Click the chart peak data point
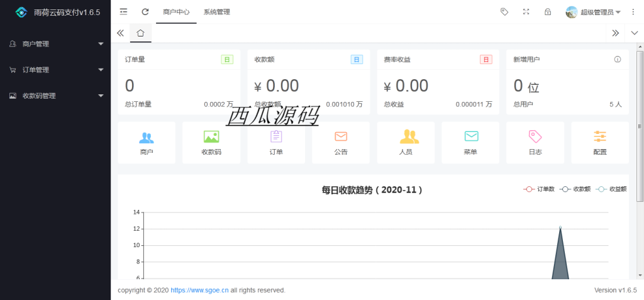 click(x=560, y=227)
